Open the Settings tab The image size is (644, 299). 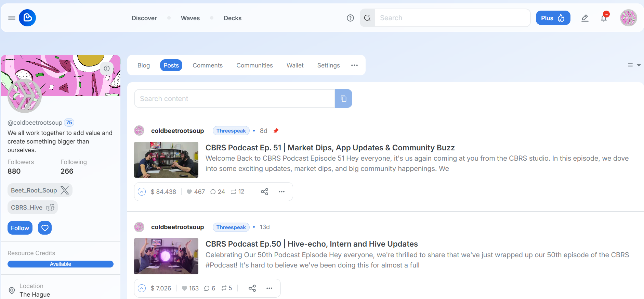tap(328, 65)
